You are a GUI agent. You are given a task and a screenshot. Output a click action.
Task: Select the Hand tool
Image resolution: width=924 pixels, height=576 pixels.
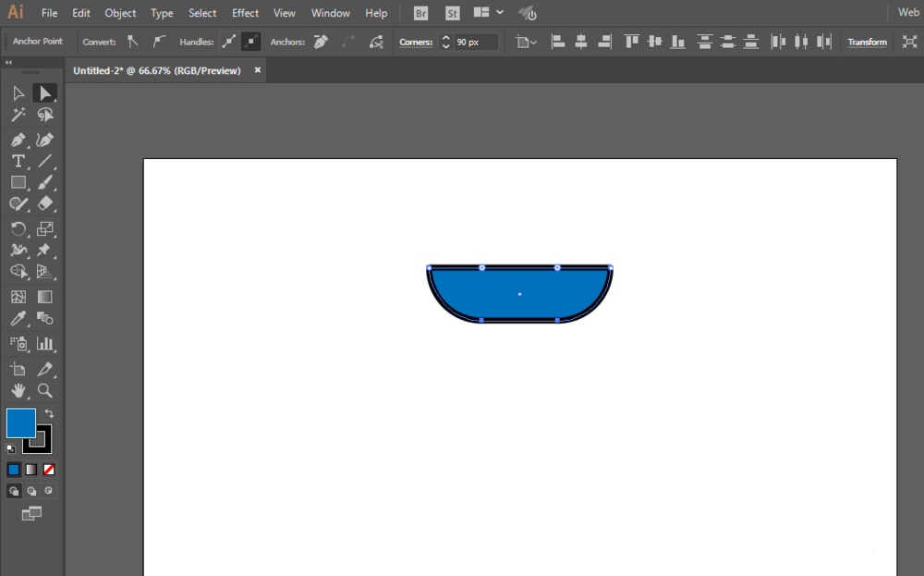pos(18,390)
